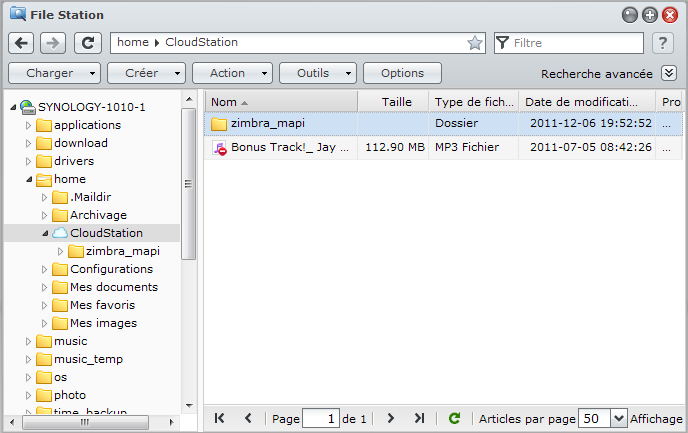
Task: Select the Mes documents folder
Action: [114, 287]
